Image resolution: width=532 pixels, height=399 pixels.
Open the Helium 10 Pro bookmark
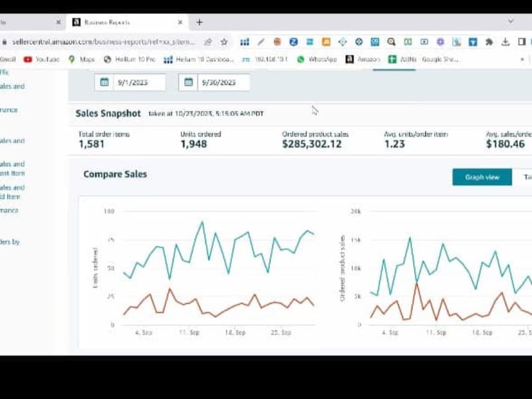point(130,59)
